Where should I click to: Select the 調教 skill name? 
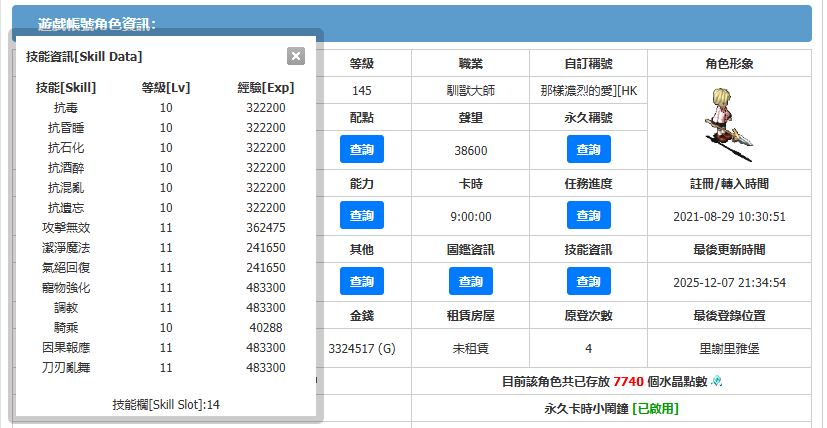(x=66, y=308)
